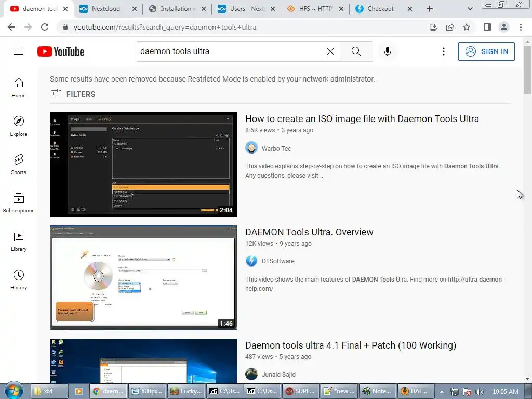Click the install app icon in address bar
Image resolution: width=532 pixels, height=399 pixels.
click(x=433, y=27)
